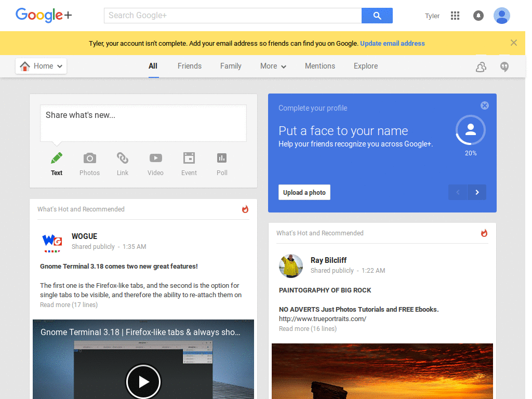Image resolution: width=532 pixels, height=399 pixels.
Task: Open the Ray Bilcliff author name link
Action: [x=328, y=260]
